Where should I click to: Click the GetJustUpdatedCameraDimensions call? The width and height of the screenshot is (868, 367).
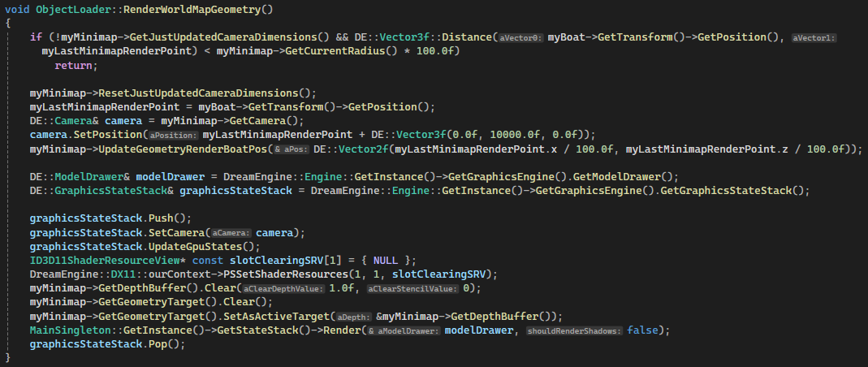tap(223, 37)
